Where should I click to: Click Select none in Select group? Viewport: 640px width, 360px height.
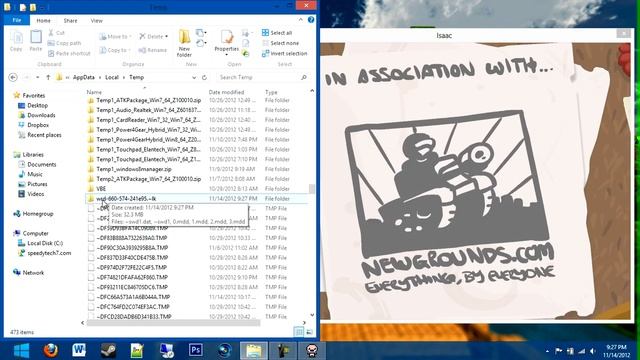pyautogui.click(x=280, y=43)
